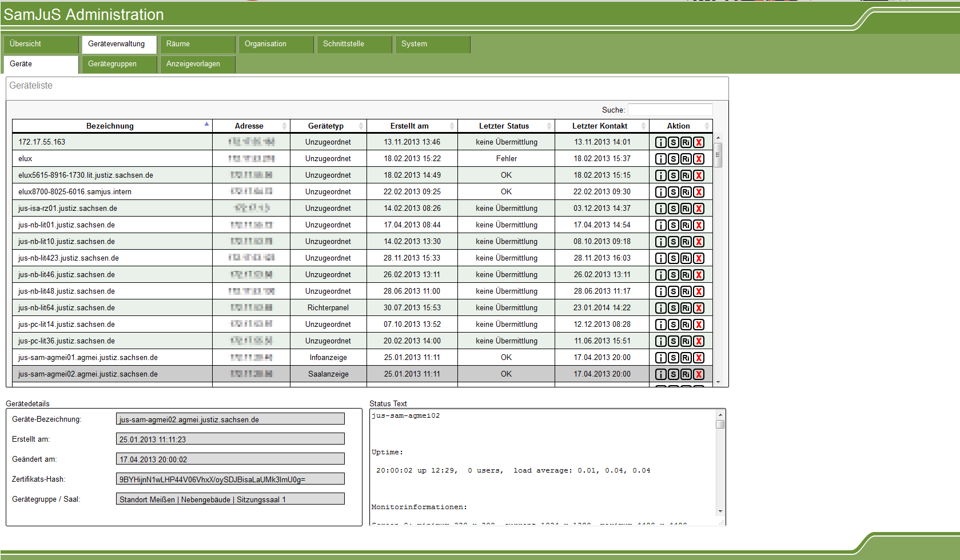The width and height of the screenshot is (960, 560).
Task: Click the X icon for jus-nb-lit423.justiz.sachsen.de
Action: (x=699, y=258)
